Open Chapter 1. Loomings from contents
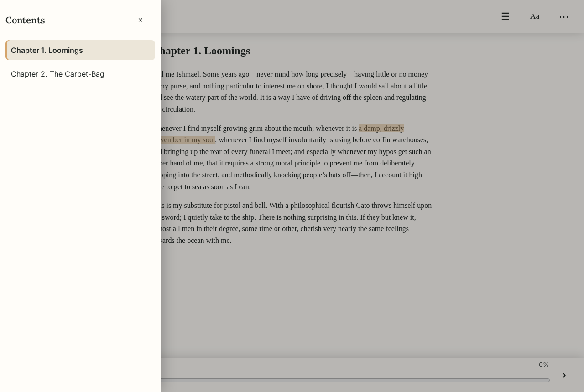Screen dimensions: 584x392 (x=80, y=50)
